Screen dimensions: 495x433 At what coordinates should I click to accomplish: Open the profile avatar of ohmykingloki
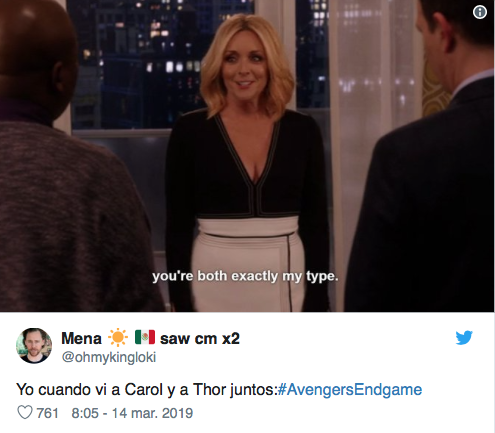pyautogui.click(x=34, y=345)
